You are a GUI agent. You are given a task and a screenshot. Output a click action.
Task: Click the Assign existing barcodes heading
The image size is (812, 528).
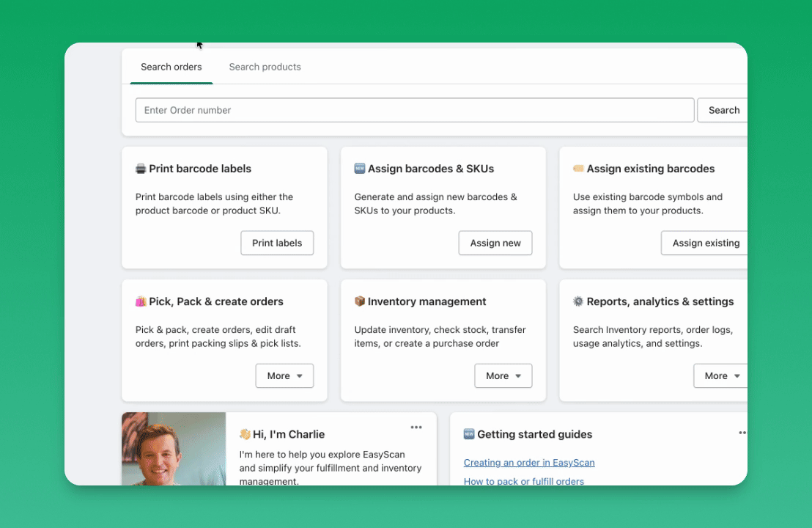point(651,169)
